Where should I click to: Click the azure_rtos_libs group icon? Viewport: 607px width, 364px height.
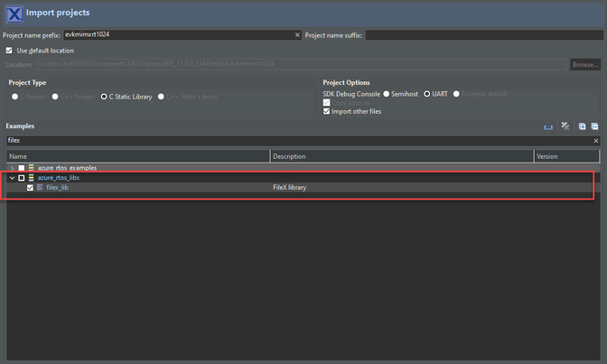tap(31, 178)
